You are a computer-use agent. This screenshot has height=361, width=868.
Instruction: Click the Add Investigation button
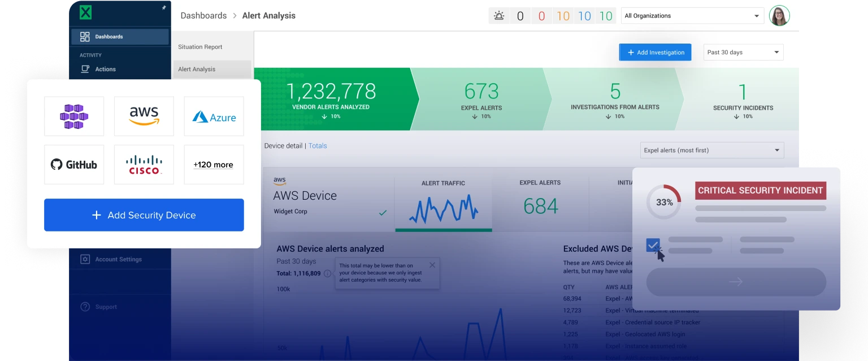point(656,52)
